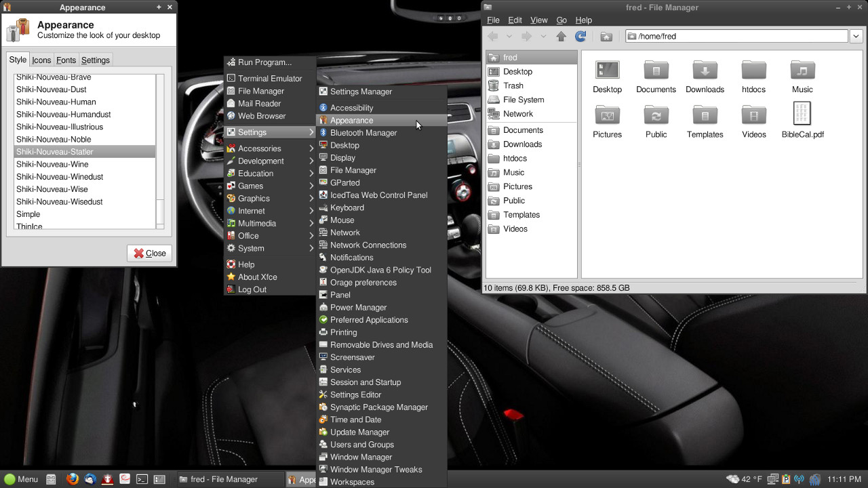Click Network in File Manager sidebar
The height and width of the screenshot is (488, 868).
pos(532,114)
